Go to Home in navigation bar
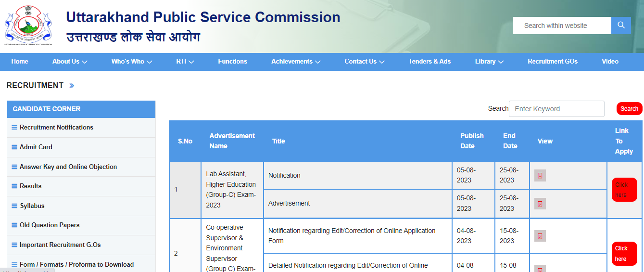Viewport: 644px width, 272px height. click(x=20, y=62)
